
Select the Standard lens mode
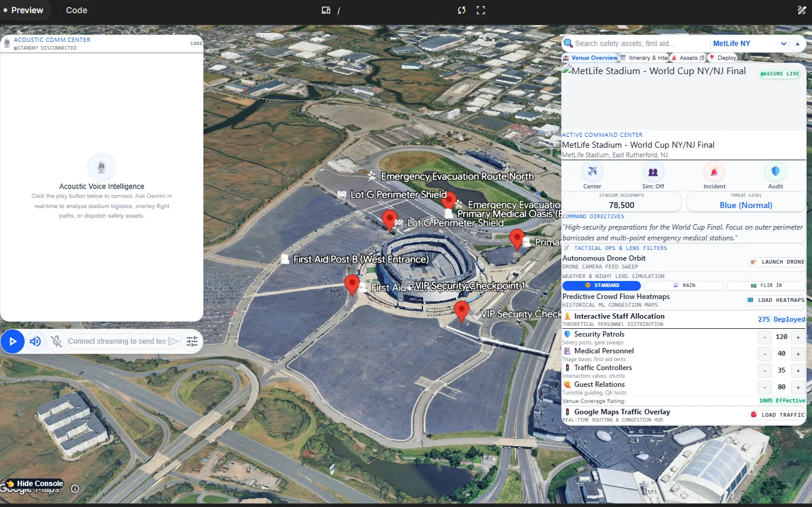coord(601,286)
